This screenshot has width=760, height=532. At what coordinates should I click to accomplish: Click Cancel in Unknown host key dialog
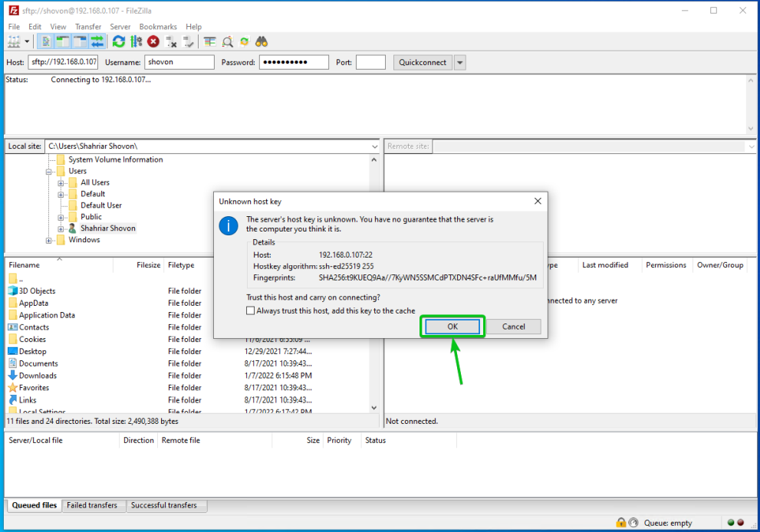[513, 327]
